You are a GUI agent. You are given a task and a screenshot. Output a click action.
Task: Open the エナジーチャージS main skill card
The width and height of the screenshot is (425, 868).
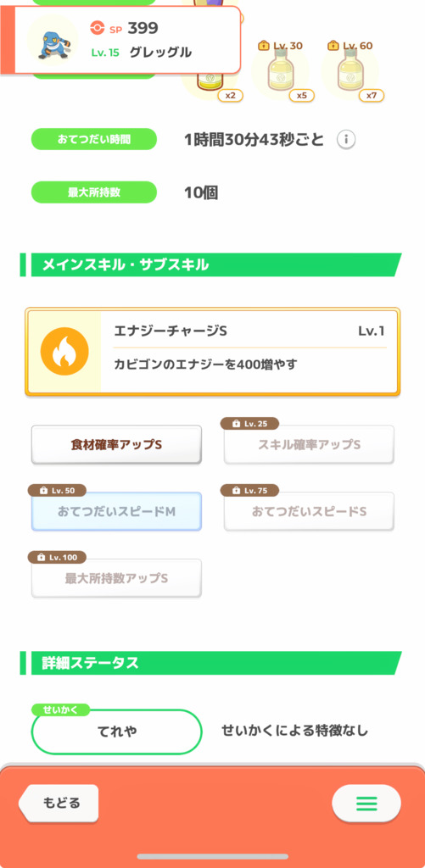(212, 352)
